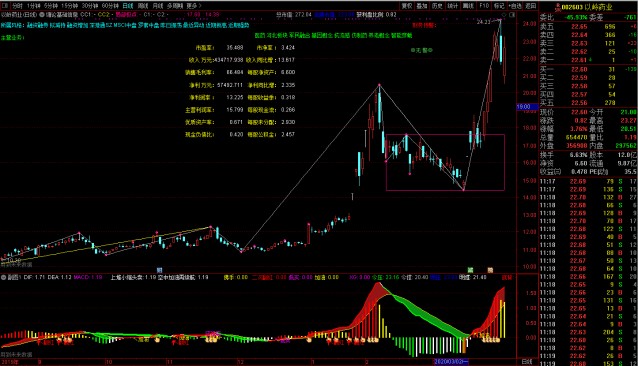638x366 pixels.
Task: Open the 多周期 multi-period selector
Action: [174, 6]
